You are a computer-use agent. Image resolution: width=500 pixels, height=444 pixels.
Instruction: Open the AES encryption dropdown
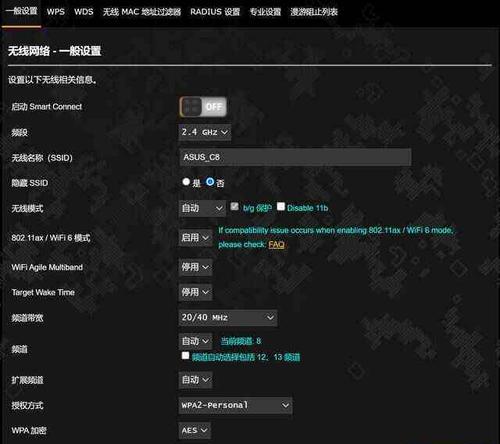click(x=195, y=430)
